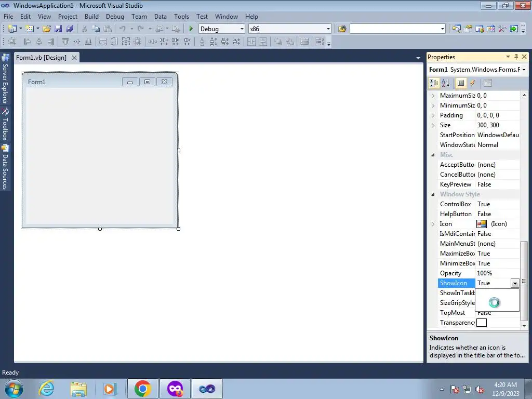Open Solution Explorer from the toolbar icon
The image size is (532, 399).
tap(456, 29)
